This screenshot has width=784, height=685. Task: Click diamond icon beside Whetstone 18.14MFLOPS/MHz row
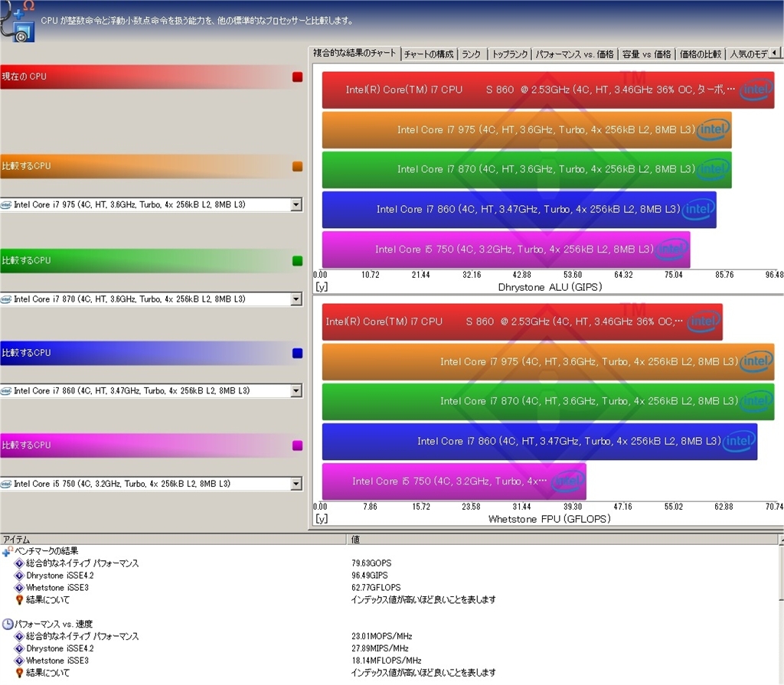pos(19,661)
